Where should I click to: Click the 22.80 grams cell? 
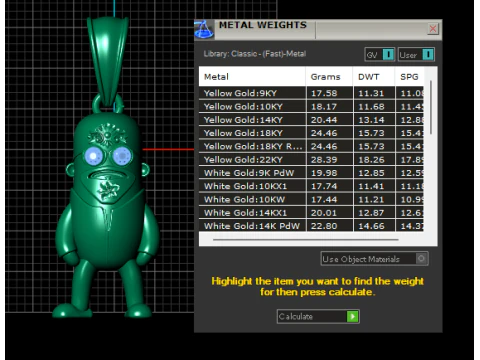tap(330, 226)
